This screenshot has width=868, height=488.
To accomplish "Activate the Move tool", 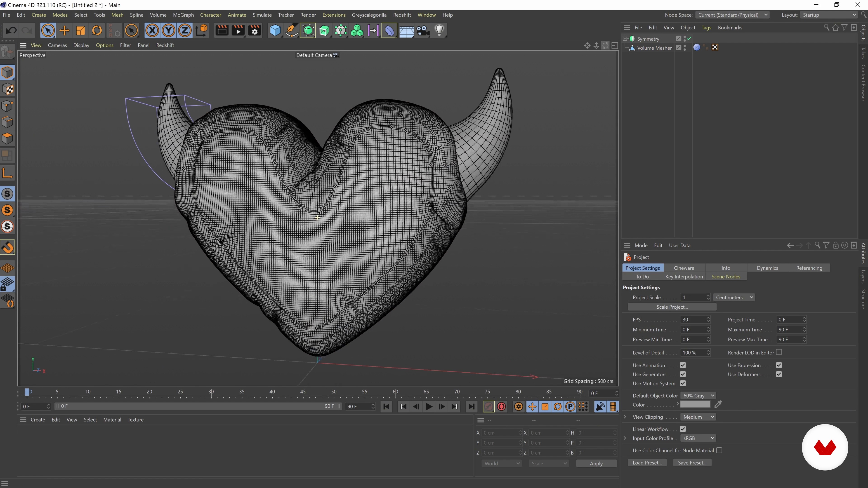I will click(64, 31).
